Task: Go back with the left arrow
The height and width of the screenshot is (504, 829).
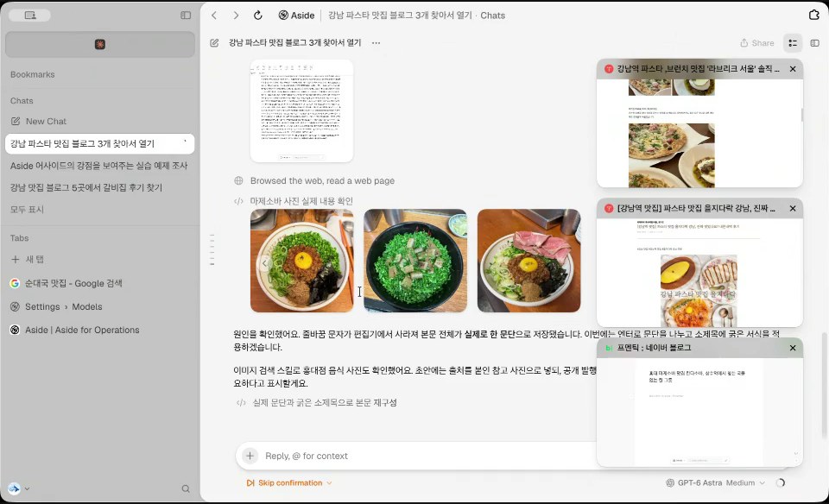Action: click(214, 16)
